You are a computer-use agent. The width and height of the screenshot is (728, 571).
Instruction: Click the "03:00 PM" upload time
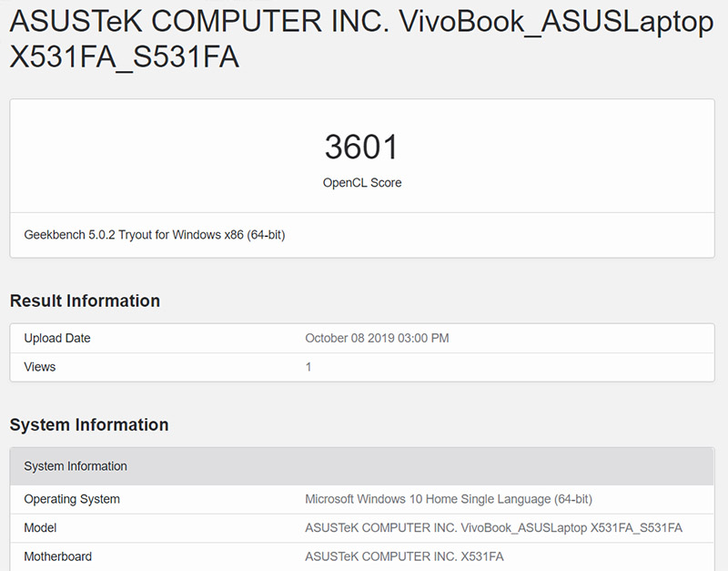pyautogui.click(x=426, y=338)
